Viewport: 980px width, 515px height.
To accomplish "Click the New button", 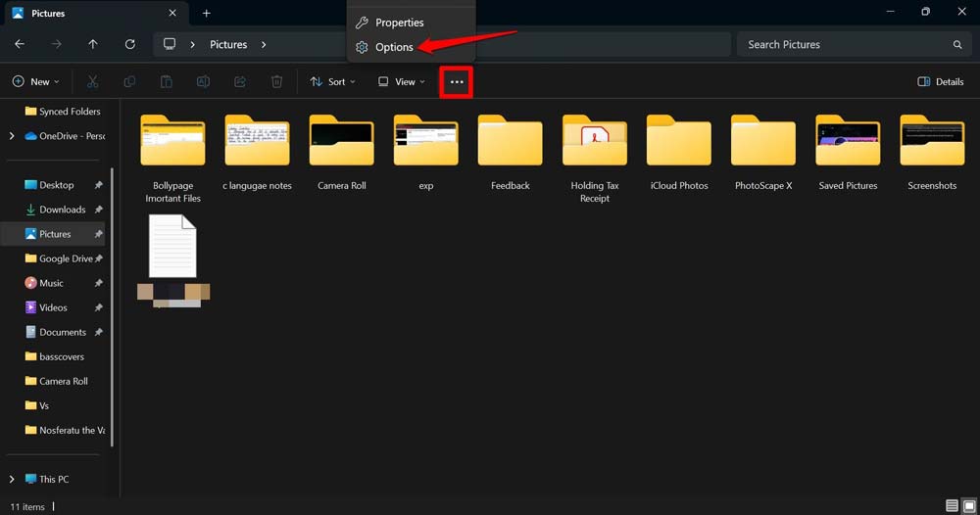I will point(35,82).
